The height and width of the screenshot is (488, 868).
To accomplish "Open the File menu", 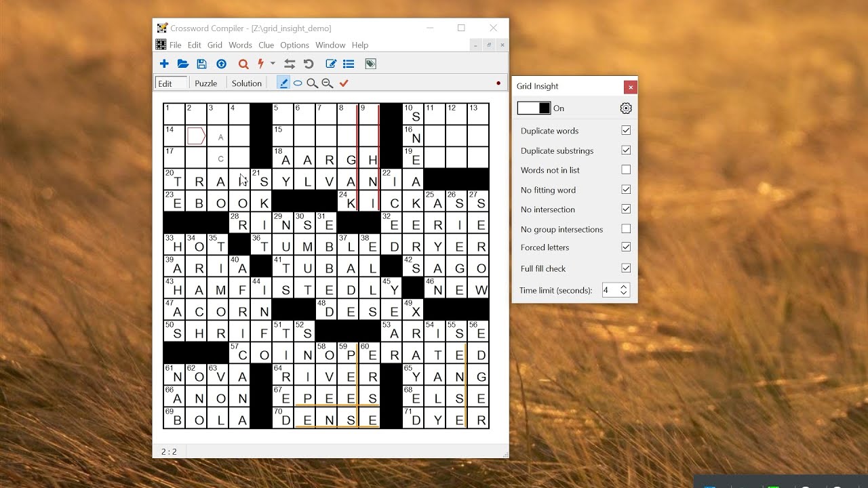I will click(x=175, y=45).
